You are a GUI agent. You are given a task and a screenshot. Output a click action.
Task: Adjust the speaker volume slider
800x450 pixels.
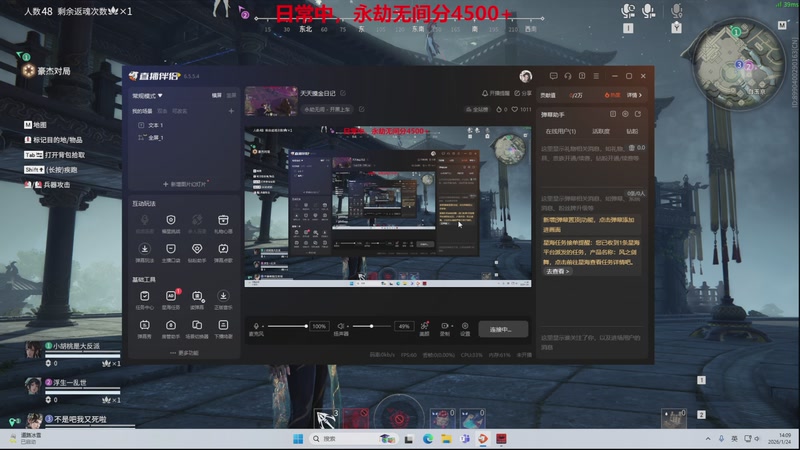pos(372,326)
